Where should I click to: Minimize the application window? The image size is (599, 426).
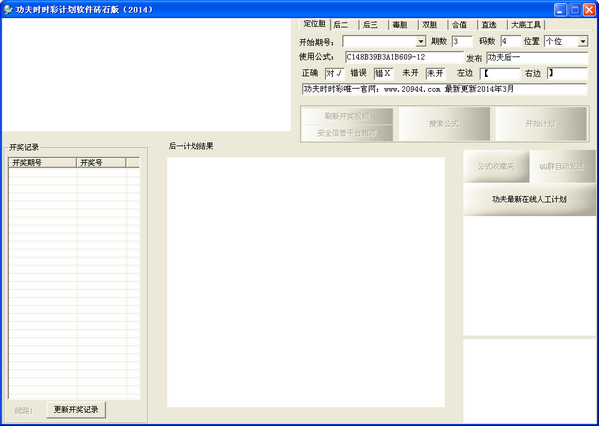[560, 10]
